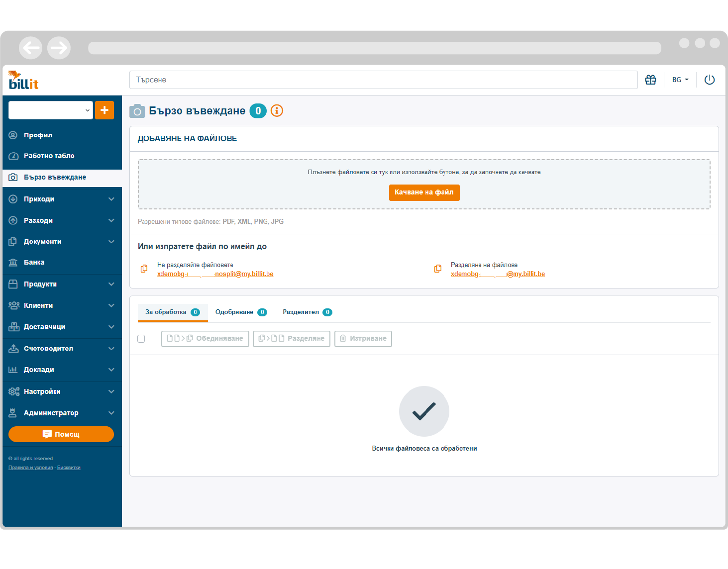Focus the Търсене search field
Screen dimensions: 728x569
click(384, 80)
